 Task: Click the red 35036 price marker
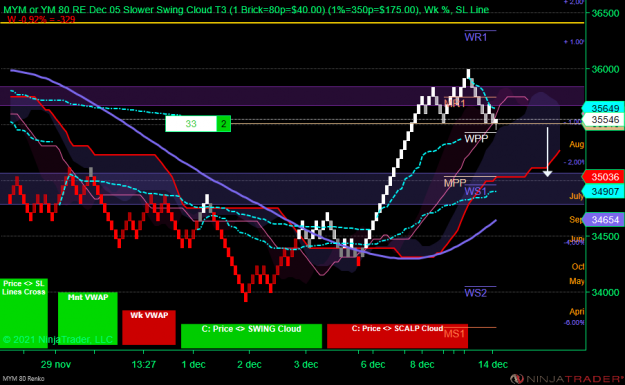[603, 177]
